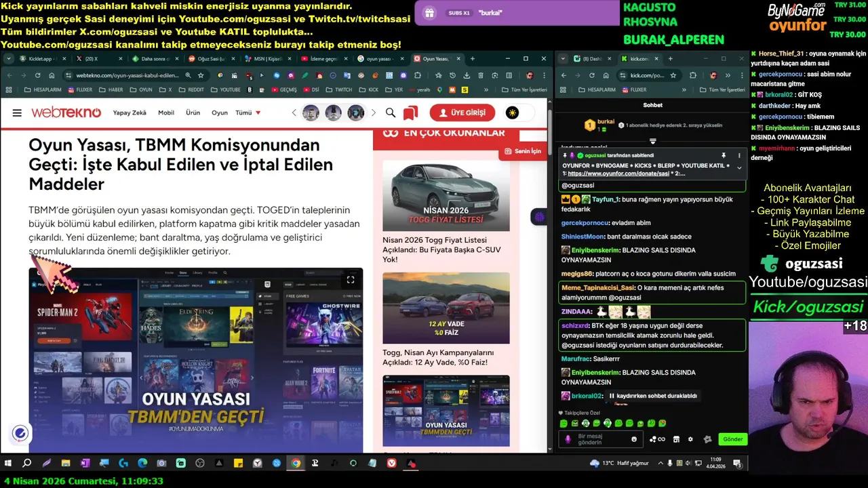
Task: Open the TWITCH bookmarks folder
Action: 339,89
